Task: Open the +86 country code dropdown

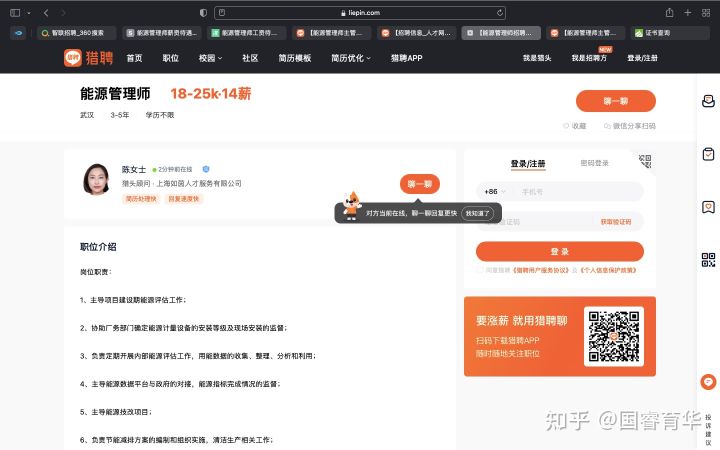Action: (495, 191)
